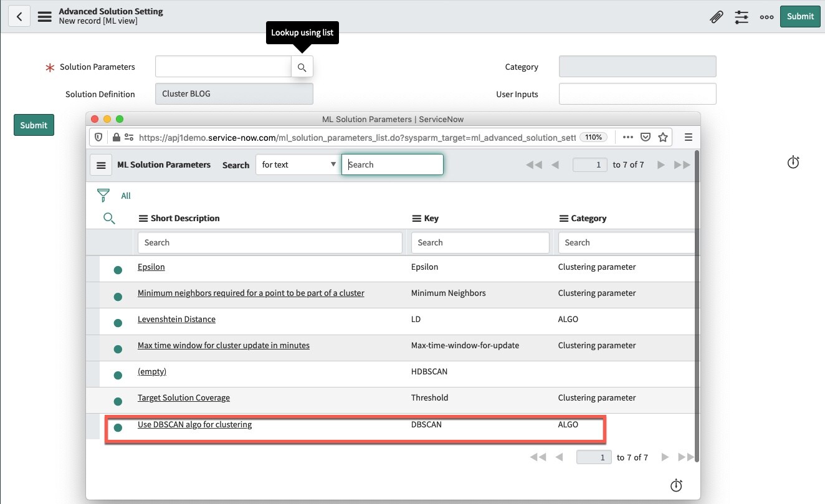Click the Submit button on the form
This screenshot has width=825, height=504.
(33, 125)
